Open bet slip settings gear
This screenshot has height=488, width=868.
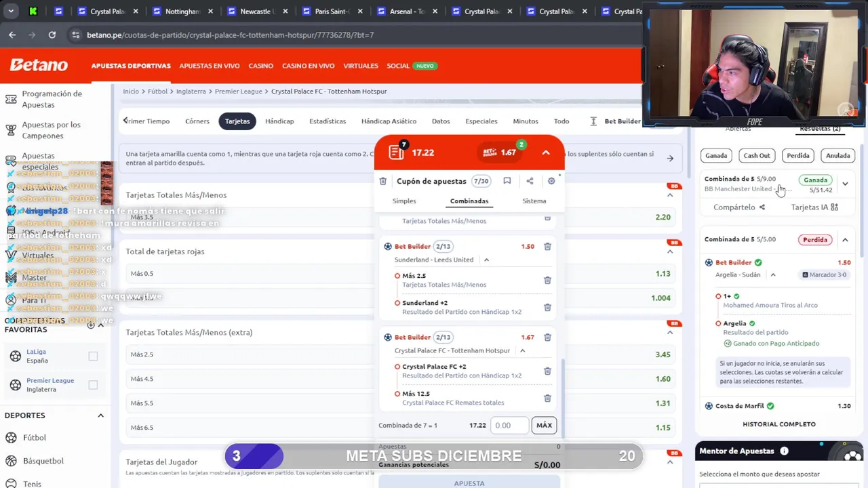(551, 181)
